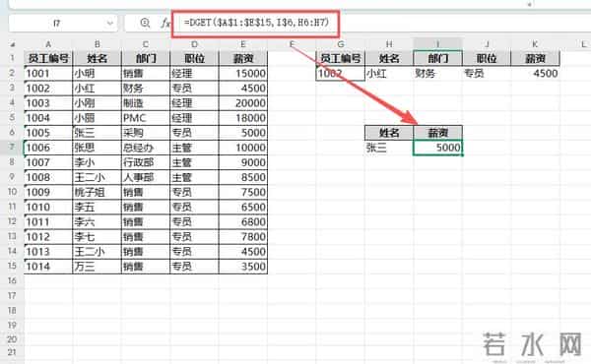591x364 pixels.
Task: Select column C header
Action: click(146, 44)
